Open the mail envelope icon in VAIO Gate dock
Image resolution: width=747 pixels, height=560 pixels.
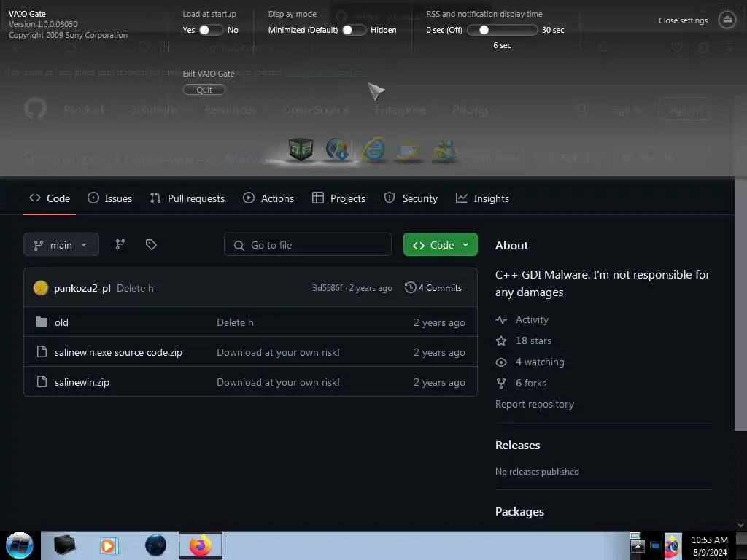409,150
